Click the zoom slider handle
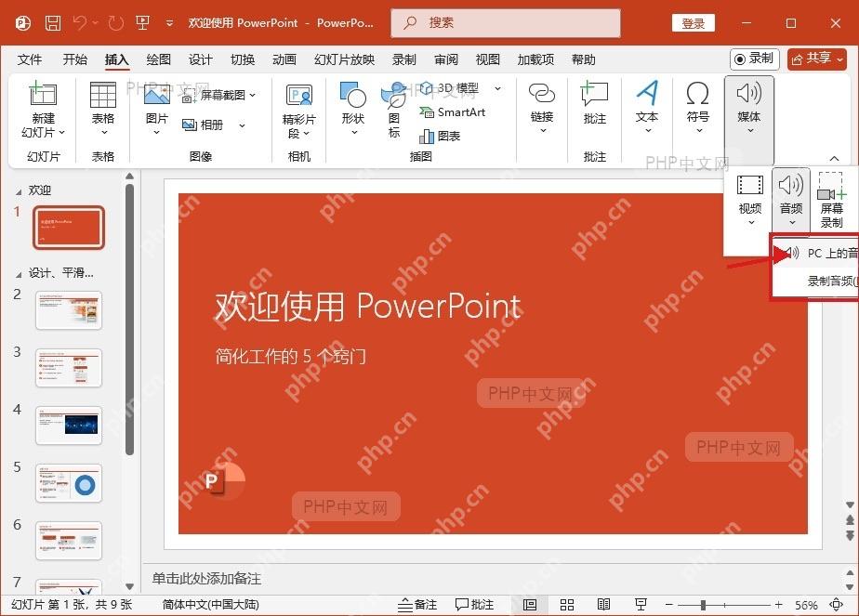Image resolution: width=859 pixels, height=616 pixels. click(703, 605)
